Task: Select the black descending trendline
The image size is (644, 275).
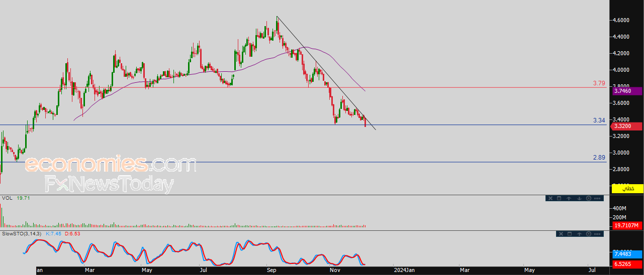Action: [327, 74]
